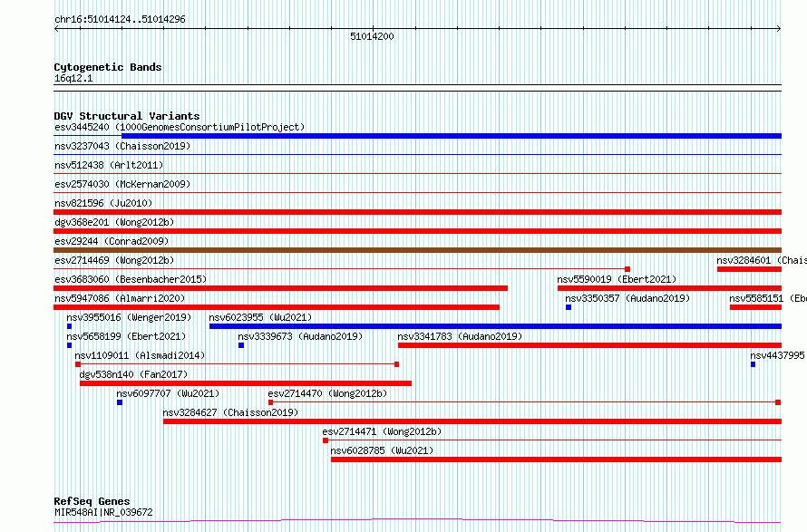Open the nsv3284627 (Chaisson2019) label
Viewport: 807px width, 532px height.
pyautogui.click(x=230, y=412)
